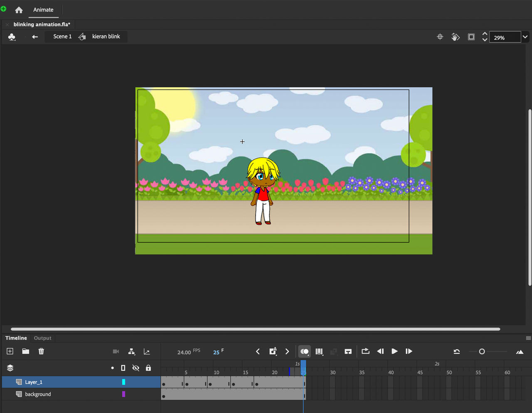The width and height of the screenshot is (532, 413).
Task: Reset timeline zoom to default
Action: 457,352
